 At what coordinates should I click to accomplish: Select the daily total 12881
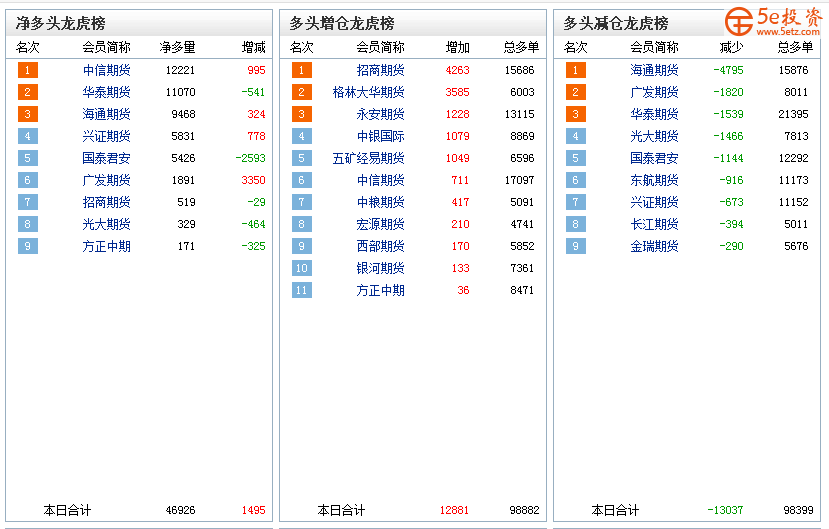coord(454,511)
